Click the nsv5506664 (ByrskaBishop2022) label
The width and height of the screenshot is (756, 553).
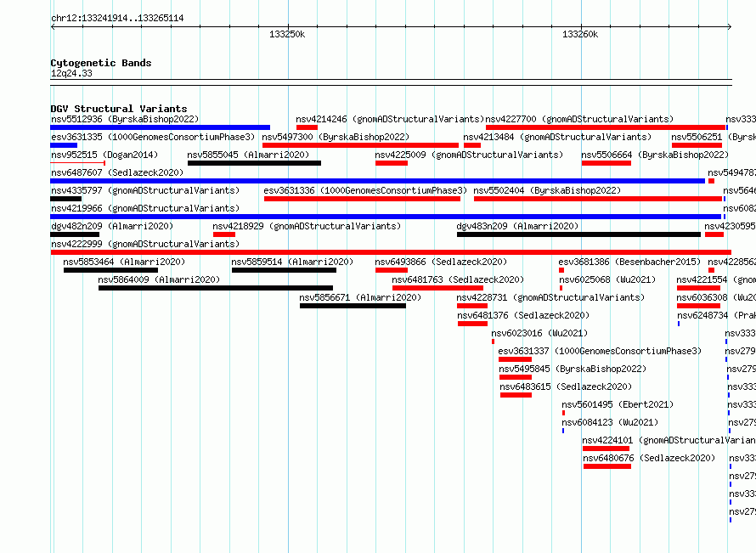tap(655, 155)
